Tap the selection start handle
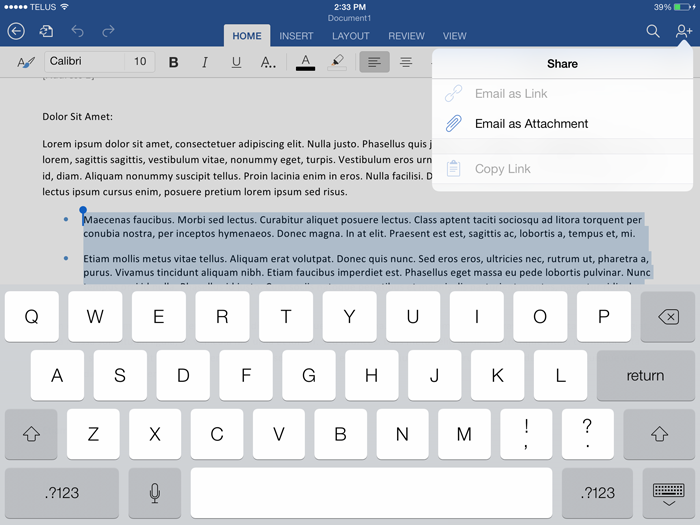This screenshot has height=525, width=700. 83,211
